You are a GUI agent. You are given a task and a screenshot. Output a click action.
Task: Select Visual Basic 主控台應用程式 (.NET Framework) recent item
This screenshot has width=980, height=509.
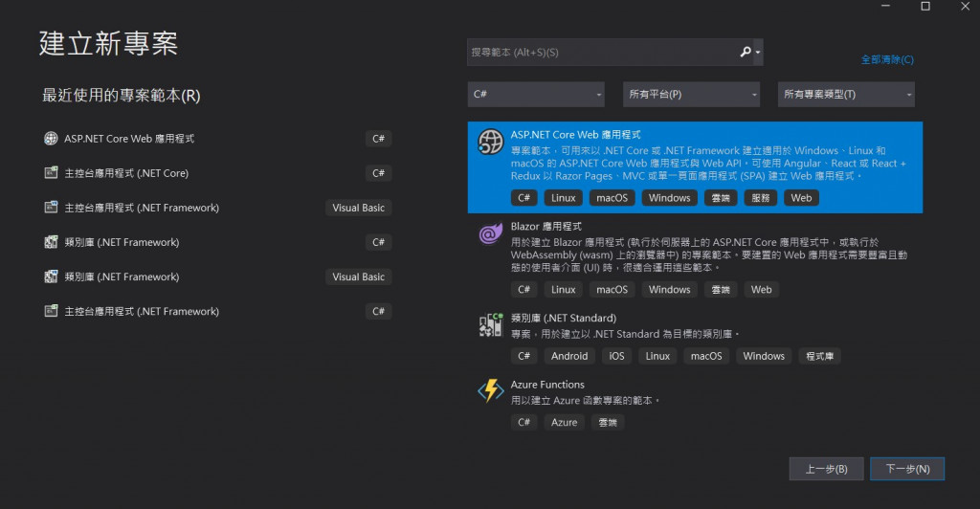click(217, 208)
